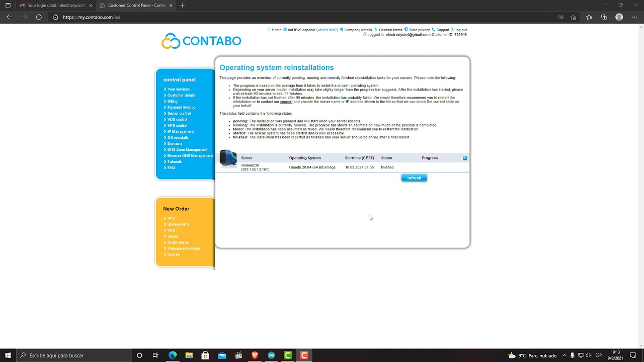
Task: Open Edge settings and more menu
Action: [x=634, y=17]
